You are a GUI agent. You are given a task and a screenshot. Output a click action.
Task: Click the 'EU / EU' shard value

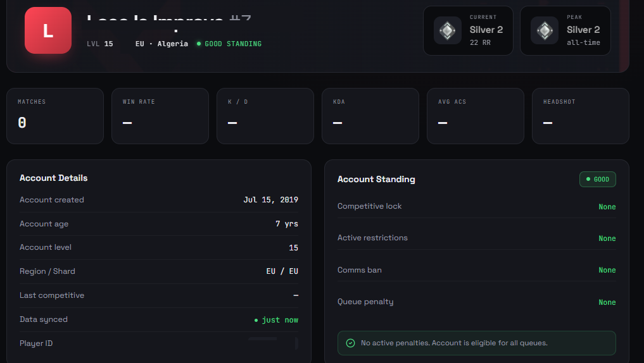pyautogui.click(x=282, y=271)
